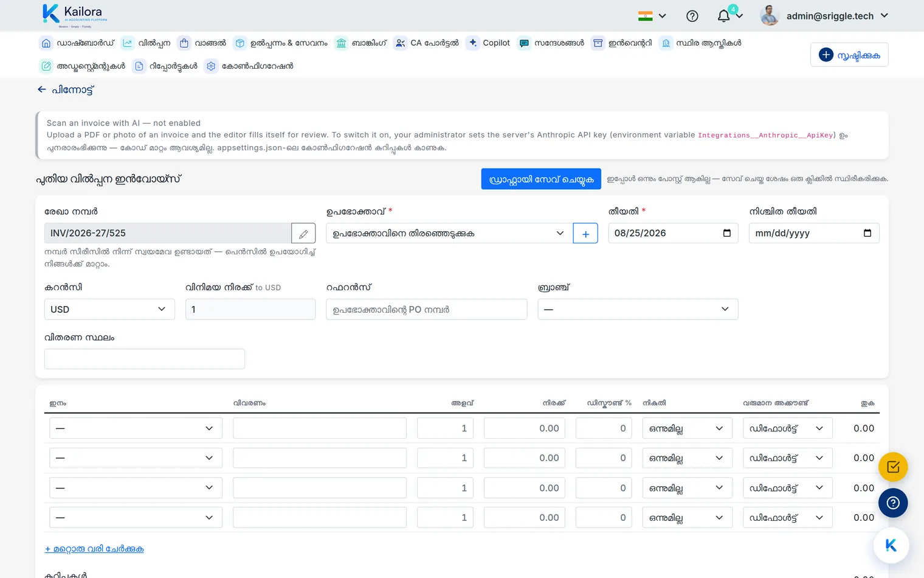Open the CA പോർട്ടൽ menu
This screenshot has width=924, height=578.
pos(426,43)
